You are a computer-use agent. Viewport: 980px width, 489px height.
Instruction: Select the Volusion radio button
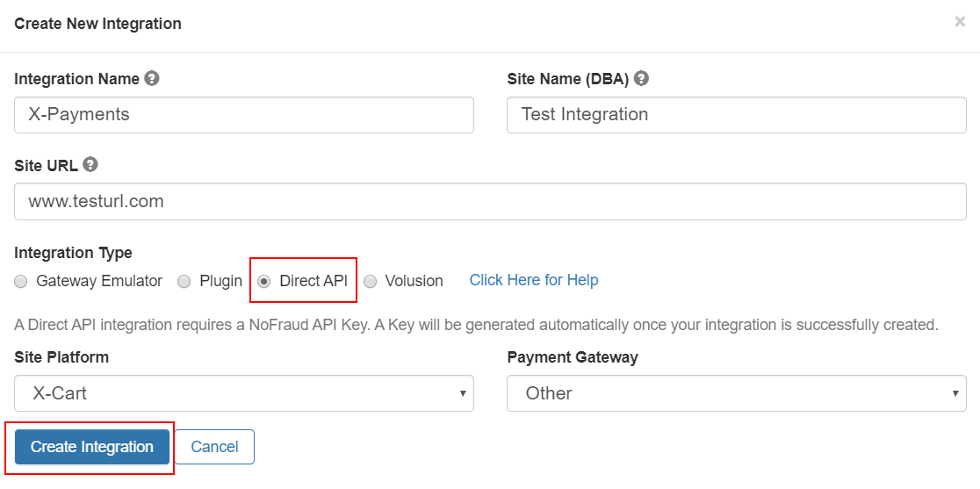371,282
